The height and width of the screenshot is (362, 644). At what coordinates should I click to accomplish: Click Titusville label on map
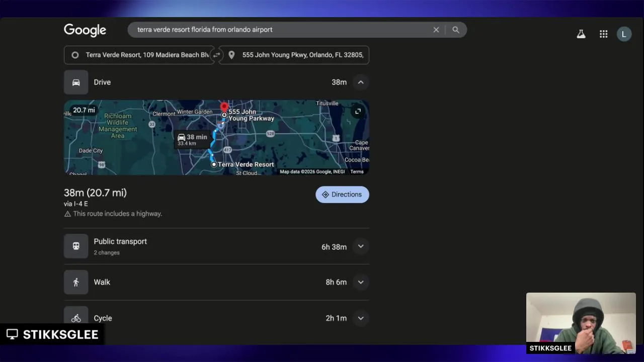coord(327,103)
